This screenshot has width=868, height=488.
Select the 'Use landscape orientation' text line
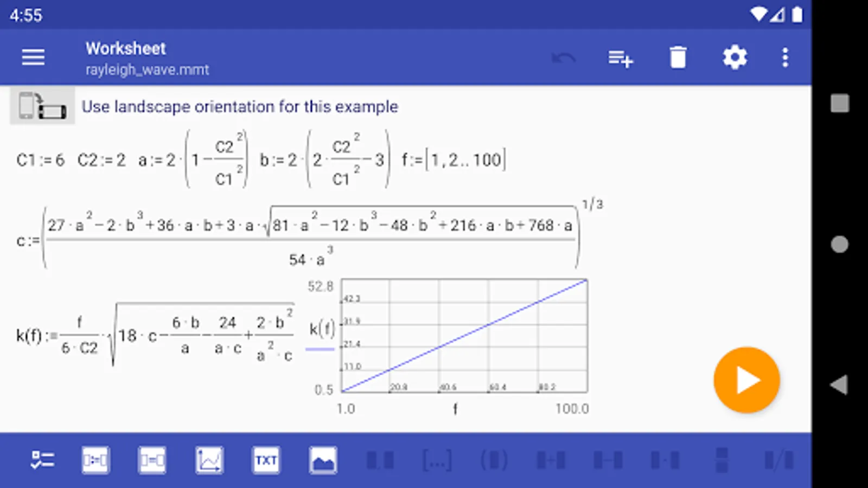(239, 107)
